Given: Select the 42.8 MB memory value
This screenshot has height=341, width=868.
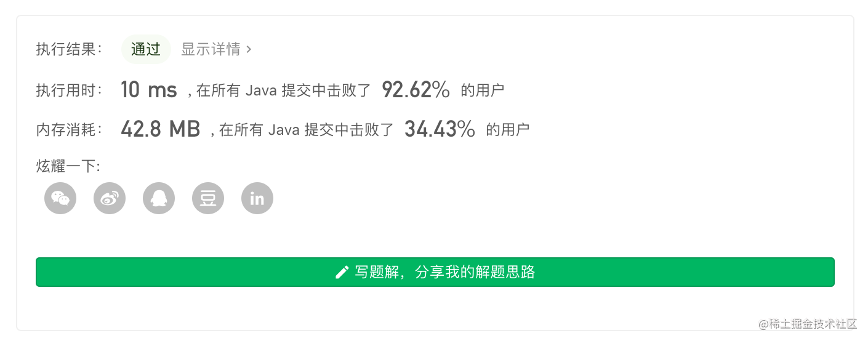Looking at the screenshot, I should (161, 129).
